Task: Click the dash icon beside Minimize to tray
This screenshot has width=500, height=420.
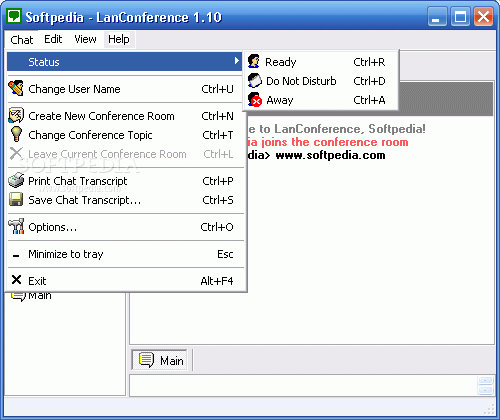Action: point(16,256)
